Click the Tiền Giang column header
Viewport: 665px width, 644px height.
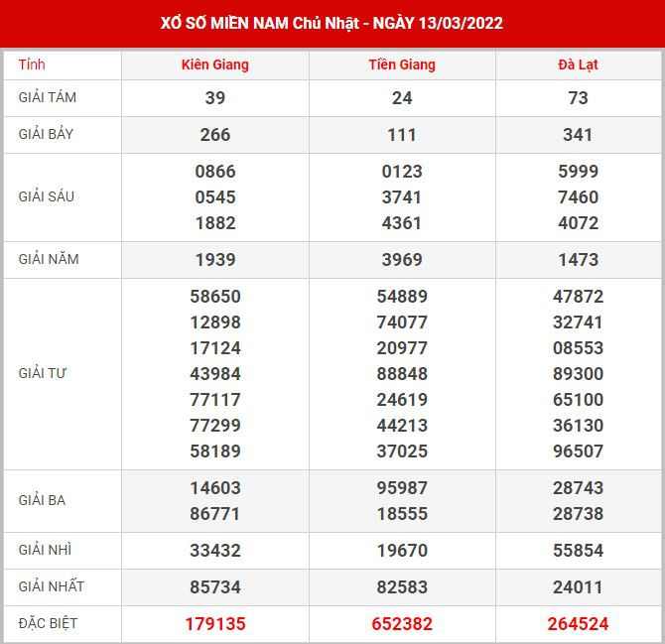point(402,65)
